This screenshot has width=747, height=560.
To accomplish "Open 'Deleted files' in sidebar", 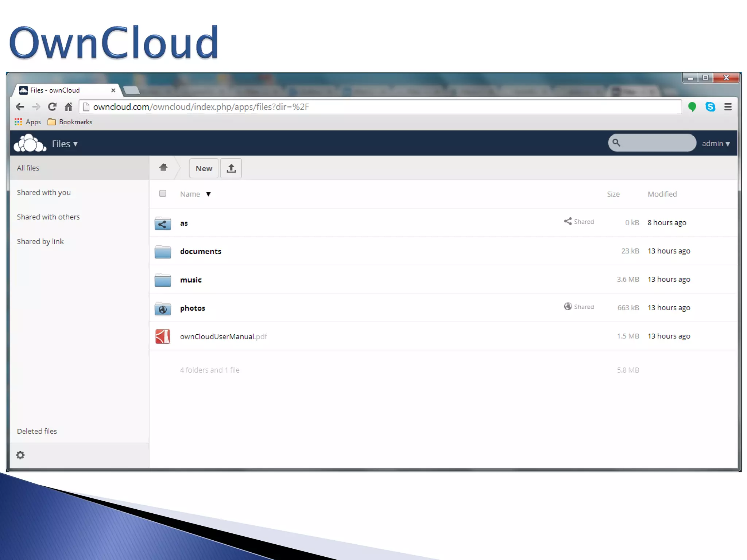I will pos(37,431).
